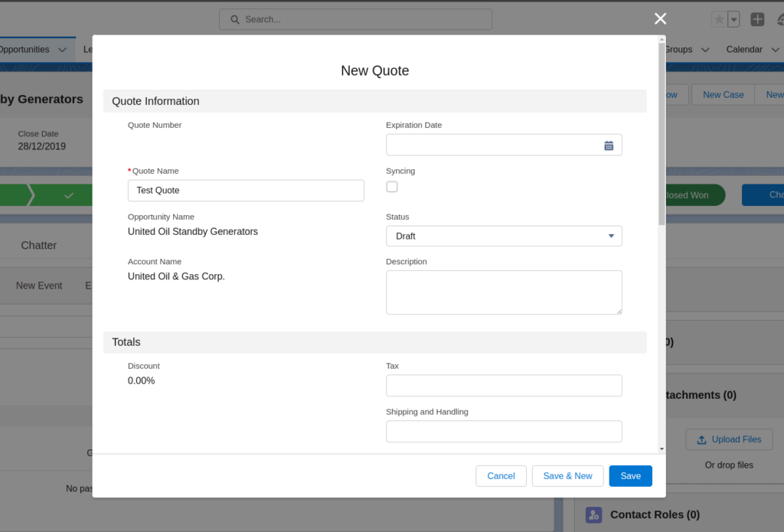Viewport: 784px width, 532px height.
Task: Click into the Quote Name field
Action: [x=246, y=191]
